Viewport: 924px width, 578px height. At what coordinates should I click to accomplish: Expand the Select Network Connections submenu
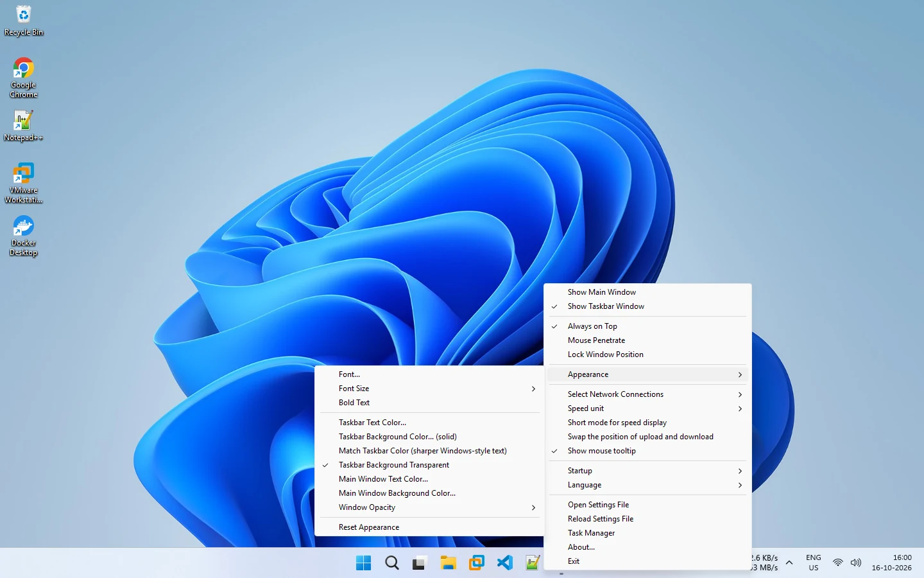[647, 394]
